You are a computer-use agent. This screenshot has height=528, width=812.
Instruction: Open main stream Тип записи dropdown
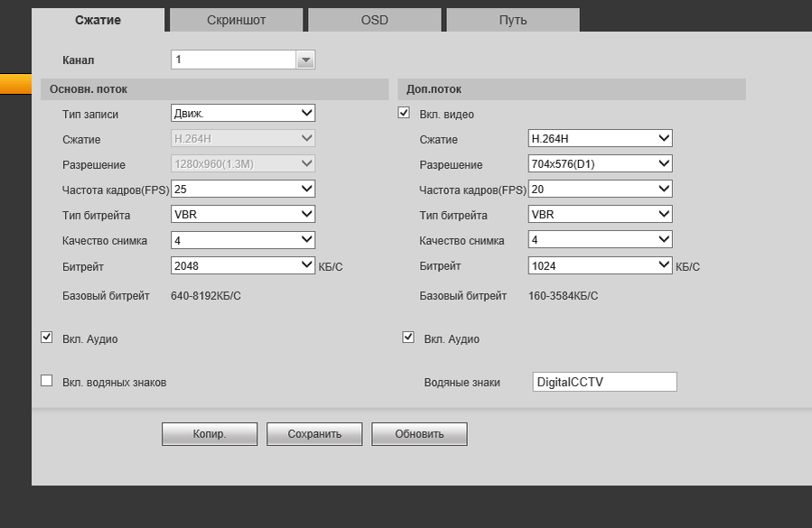pyautogui.click(x=243, y=114)
